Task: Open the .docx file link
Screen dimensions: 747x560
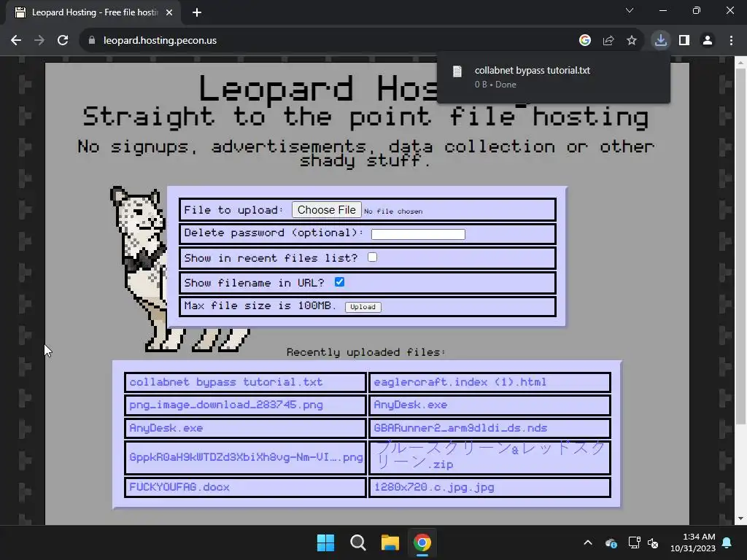Action: tap(179, 487)
